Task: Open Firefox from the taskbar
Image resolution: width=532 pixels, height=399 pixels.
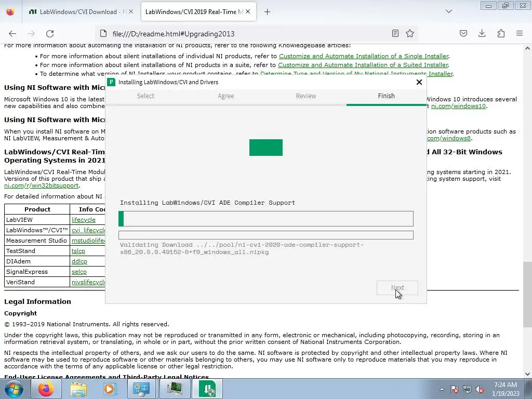Action: tap(46, 389)
